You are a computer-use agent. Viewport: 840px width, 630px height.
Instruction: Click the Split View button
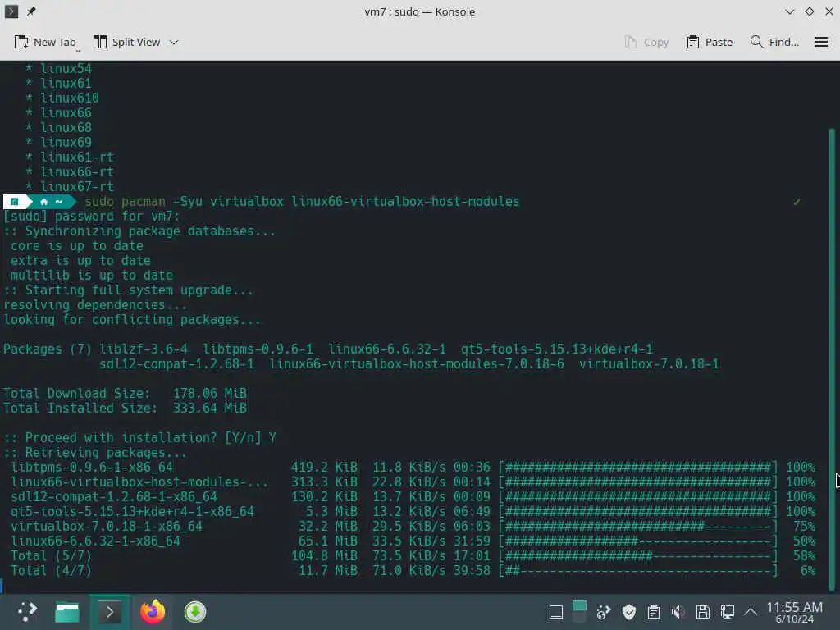coord(126,42)
